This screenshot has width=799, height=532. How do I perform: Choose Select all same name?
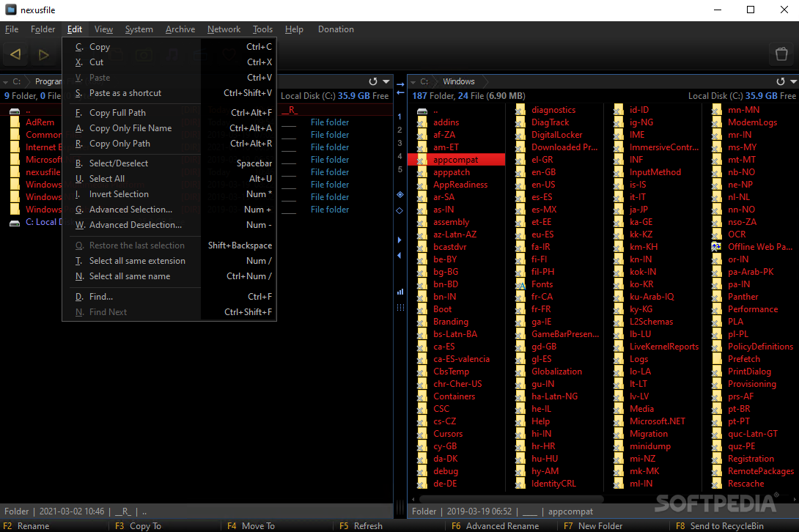pos(169,276)
